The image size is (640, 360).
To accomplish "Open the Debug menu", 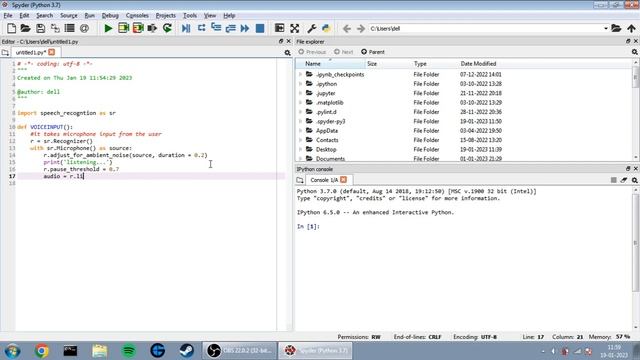I will click(110, 16).
